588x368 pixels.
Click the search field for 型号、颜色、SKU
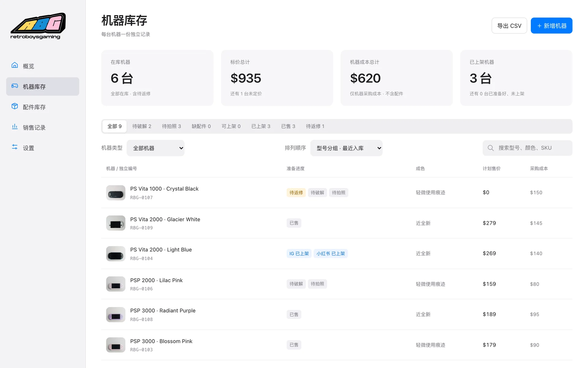[x=527, y=148]
